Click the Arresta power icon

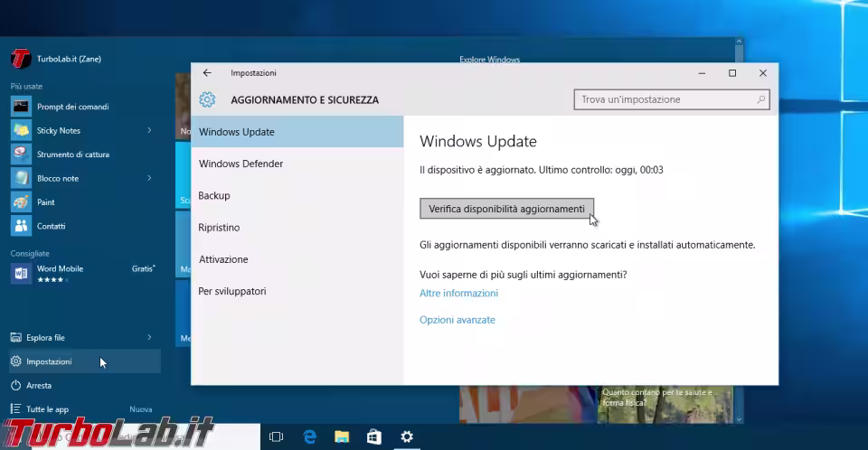coord(16,385)
